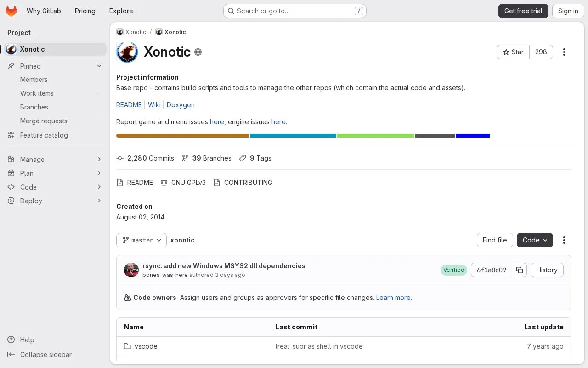Click the public visibility globe icon
The image size is (588, 368).
tap(198, 52)
